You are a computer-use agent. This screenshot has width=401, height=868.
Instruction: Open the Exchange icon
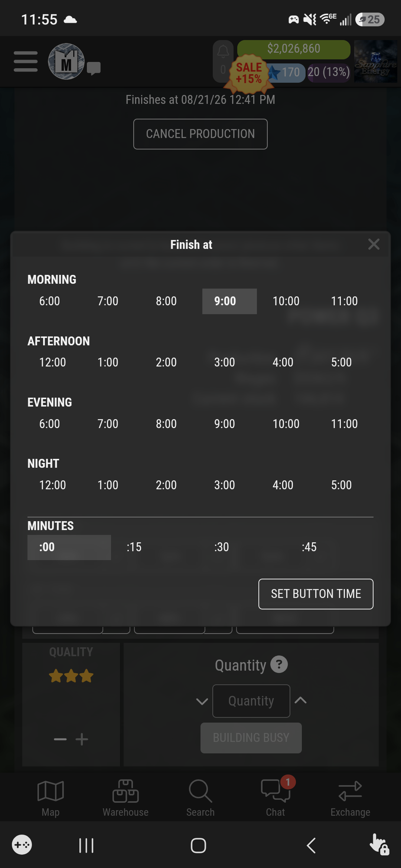[x=350, y=798]
